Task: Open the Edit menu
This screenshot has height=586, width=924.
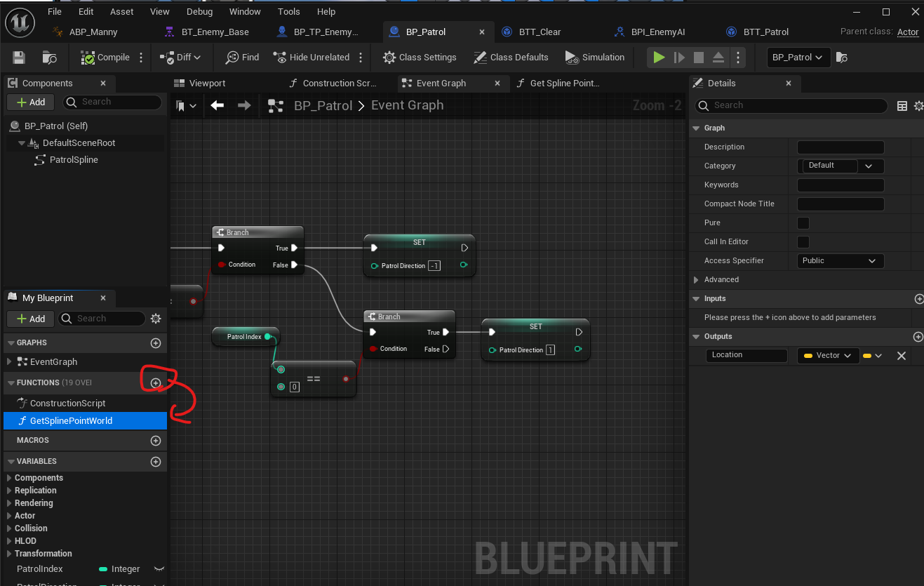Action: click(86, 11)
